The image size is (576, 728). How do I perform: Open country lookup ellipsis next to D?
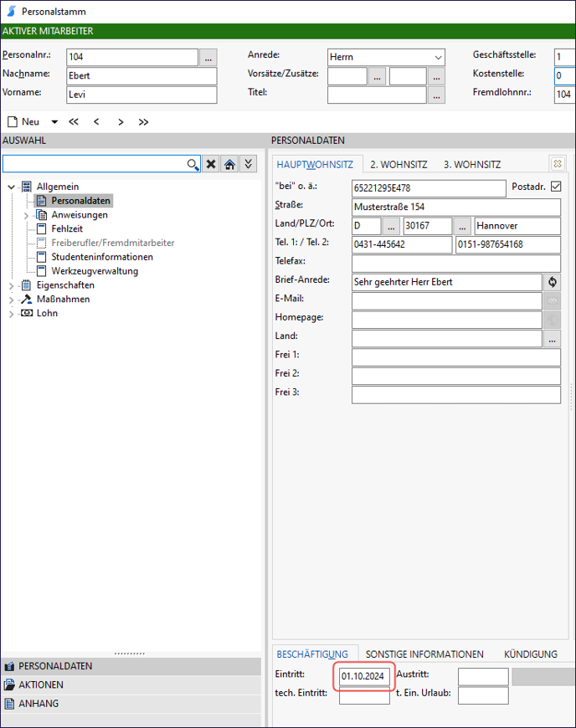click(391, 226)
